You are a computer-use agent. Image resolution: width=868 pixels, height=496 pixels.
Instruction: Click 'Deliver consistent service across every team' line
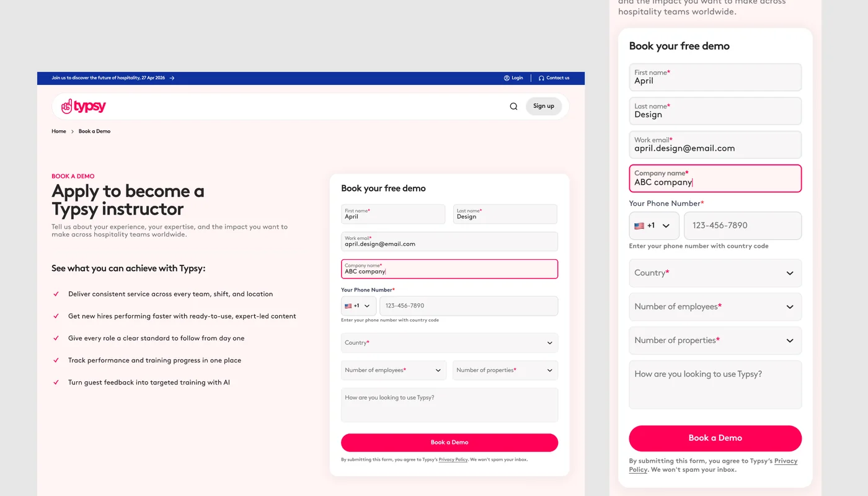[x=170, y=294]
